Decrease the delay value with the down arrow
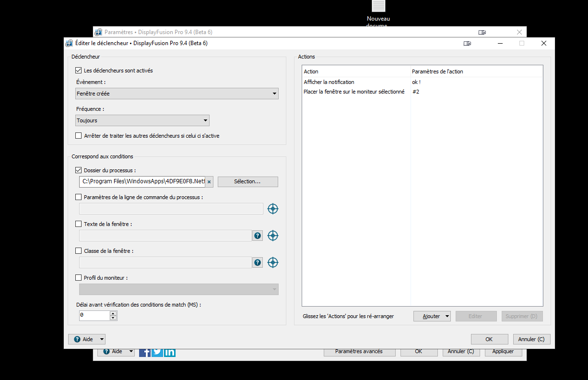Viewport: 588px width, 380px height. 113,318
